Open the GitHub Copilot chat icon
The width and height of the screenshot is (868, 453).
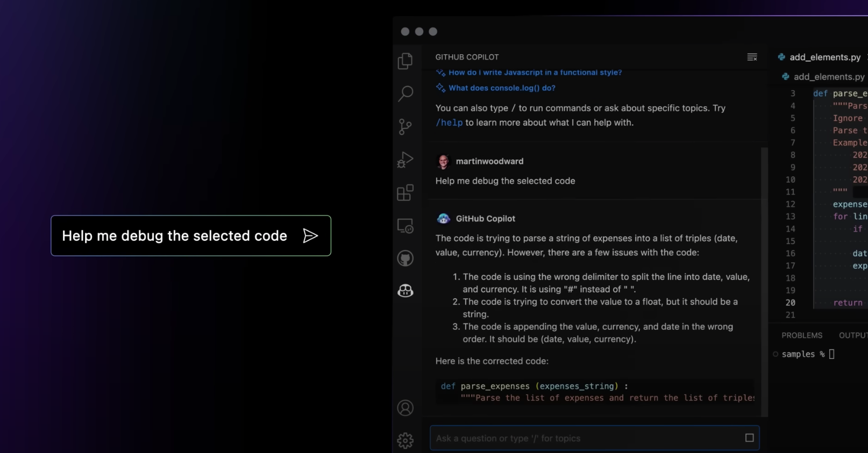pos(405,291)
